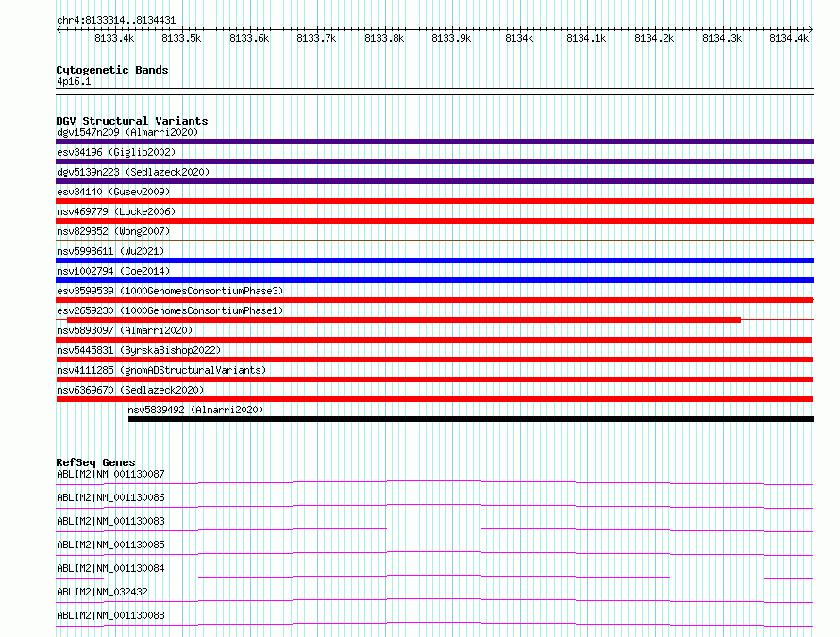Open esv2659230 (1000GenomesConsortiumPhase1) entry
Viewport: 840px width, 637px height.
pos(170,310)
